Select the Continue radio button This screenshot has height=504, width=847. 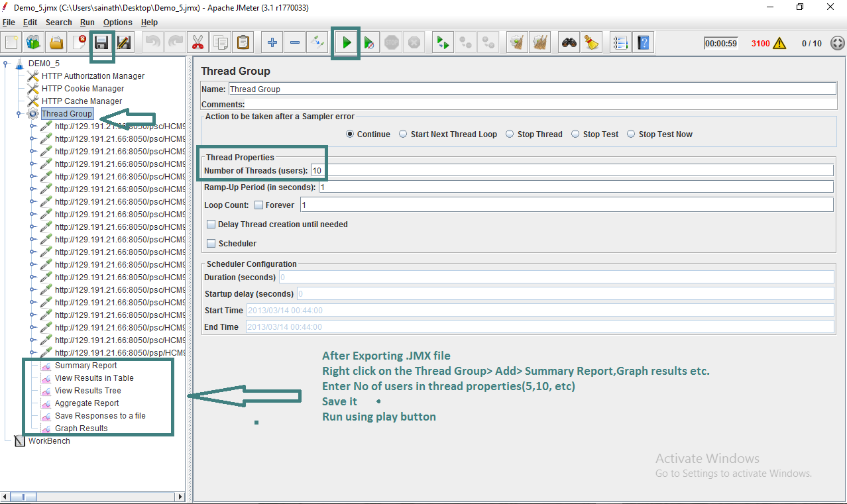coord(350,134)
